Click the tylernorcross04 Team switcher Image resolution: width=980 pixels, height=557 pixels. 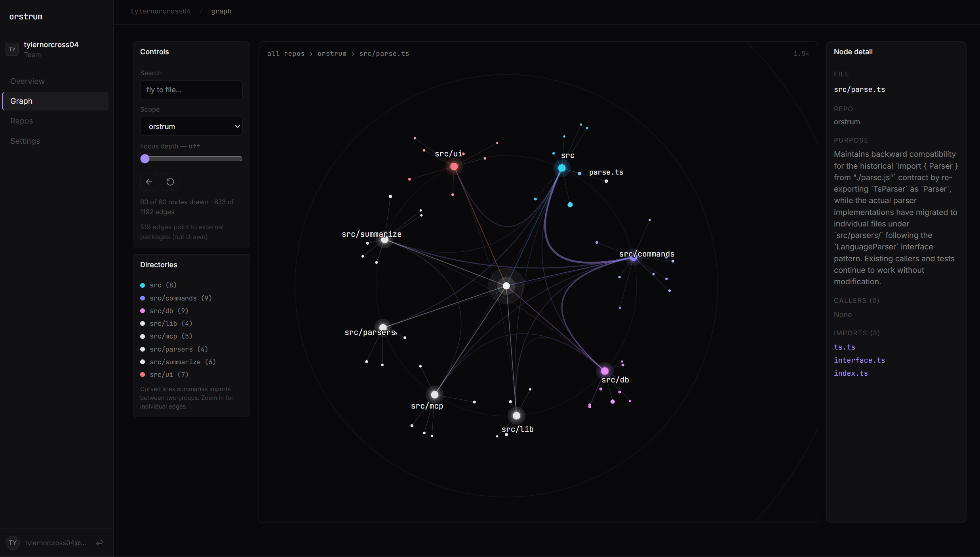click(57, 49)
